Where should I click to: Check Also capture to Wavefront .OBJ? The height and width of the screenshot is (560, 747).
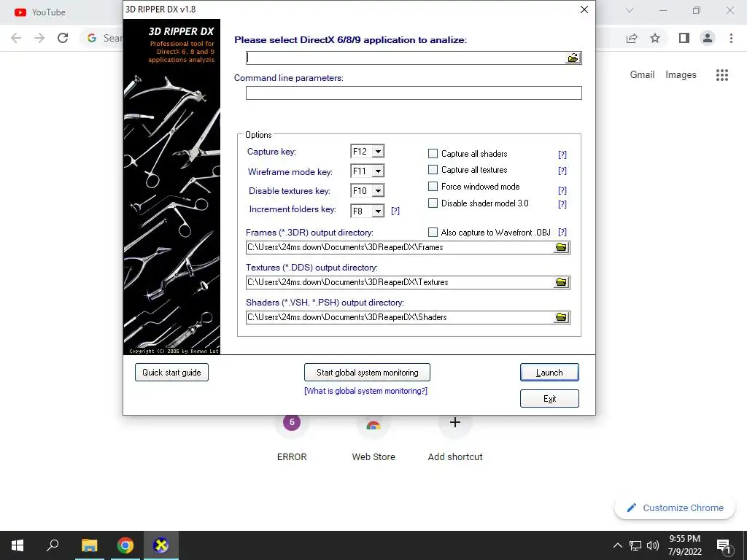(433, 232)
